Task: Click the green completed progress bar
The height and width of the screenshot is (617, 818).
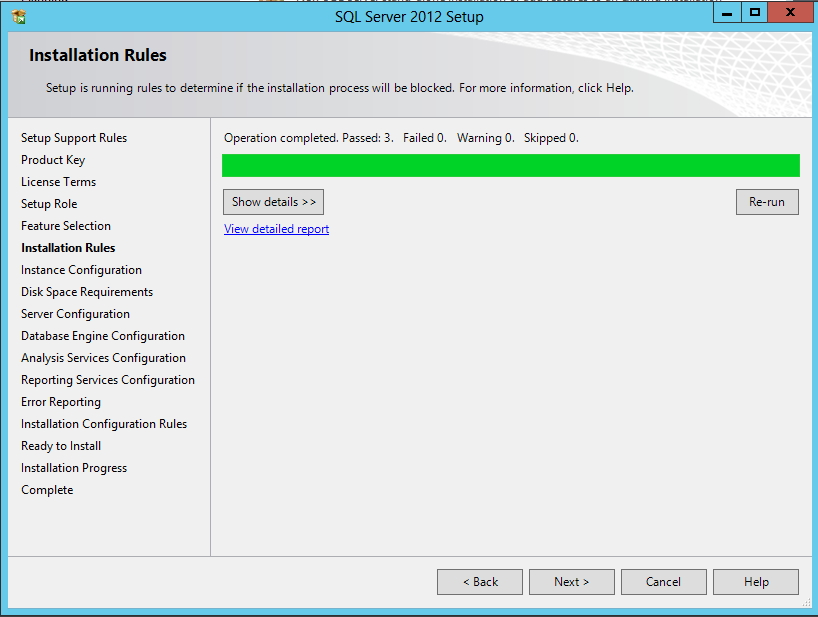Action: pyautogui.click(x=511, y=165)
